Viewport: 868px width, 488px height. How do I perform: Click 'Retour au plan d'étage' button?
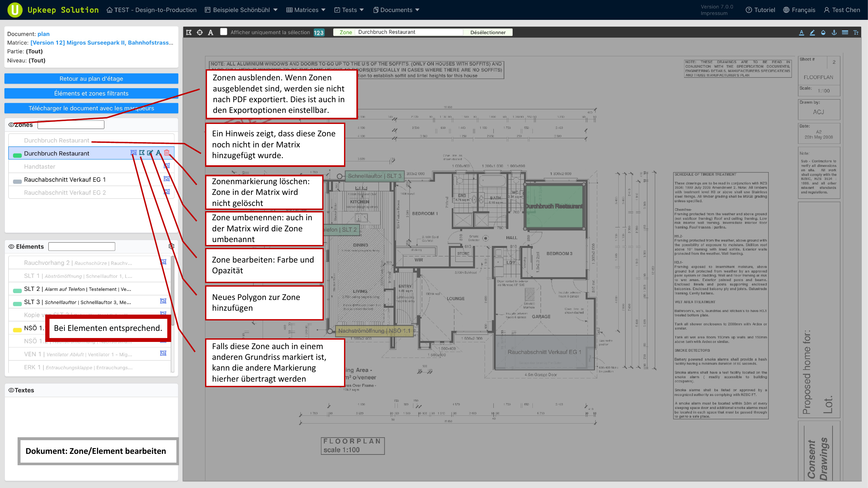point(91,78)
